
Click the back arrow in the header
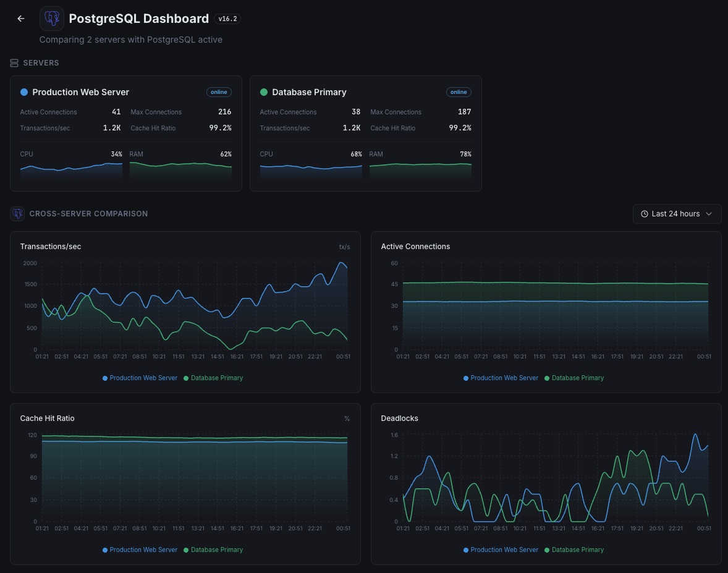20,19
